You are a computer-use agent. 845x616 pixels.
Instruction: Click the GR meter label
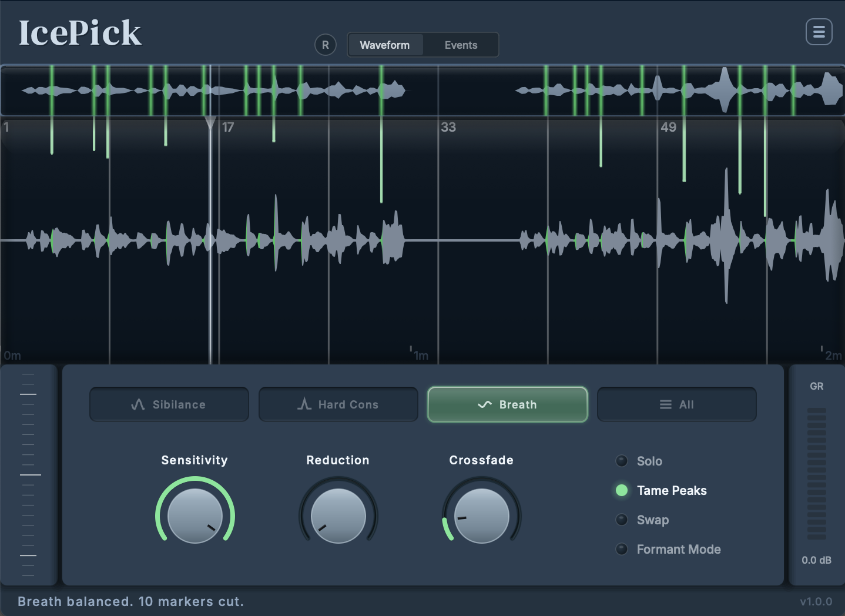(817, 386)
